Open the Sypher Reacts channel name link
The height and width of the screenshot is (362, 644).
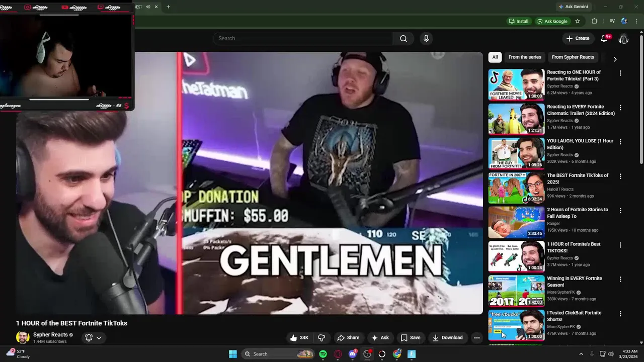50,335
